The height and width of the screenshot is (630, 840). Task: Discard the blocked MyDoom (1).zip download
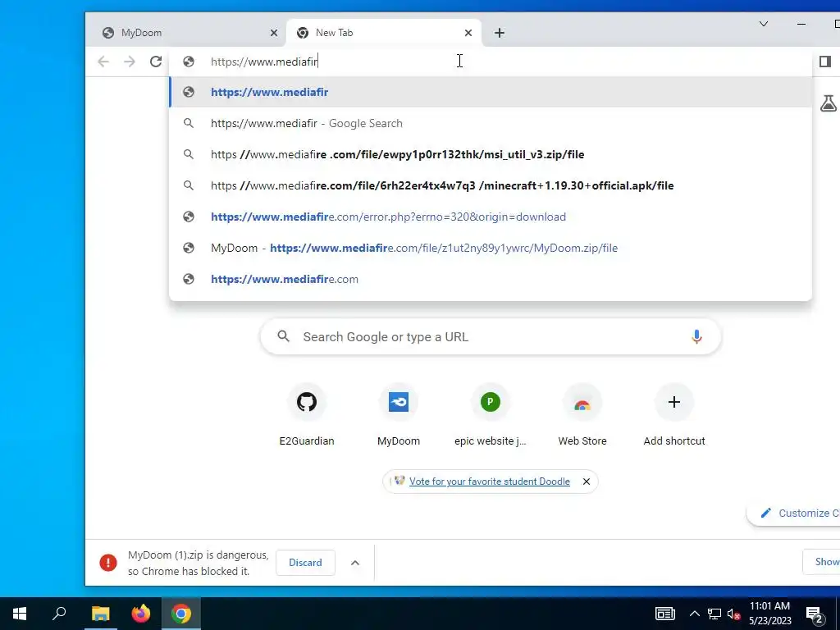[x=305, y=563]
